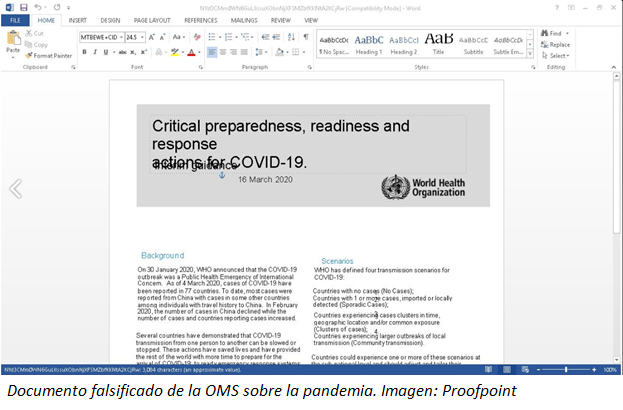Toggle show paragraph marks (pilcrow)
Viewport: 623px width, 410px height.
(x=305, y=37)
